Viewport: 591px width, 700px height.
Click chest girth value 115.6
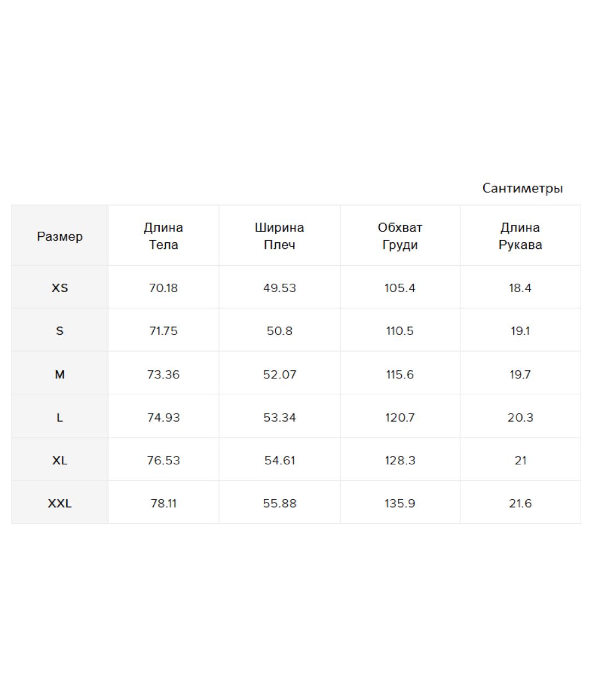click(x=400, y=375)
